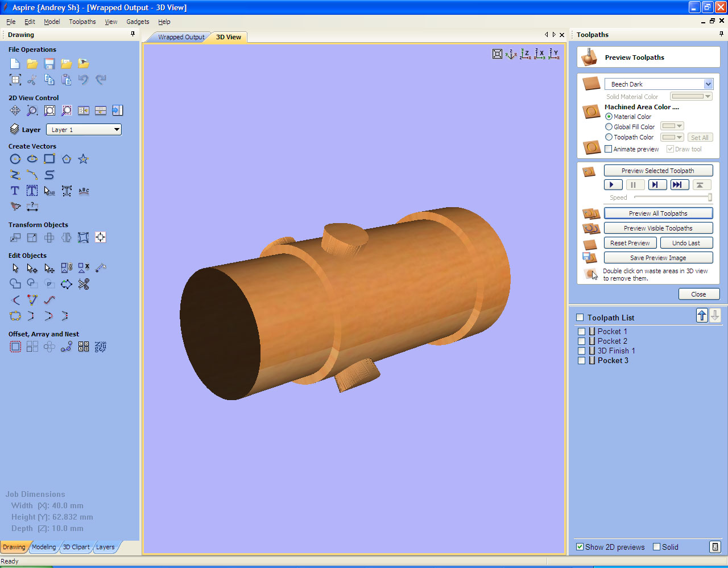Switch to the 3D Clipart tab
The height and width of the screenshot is (568, 728).
76,547
